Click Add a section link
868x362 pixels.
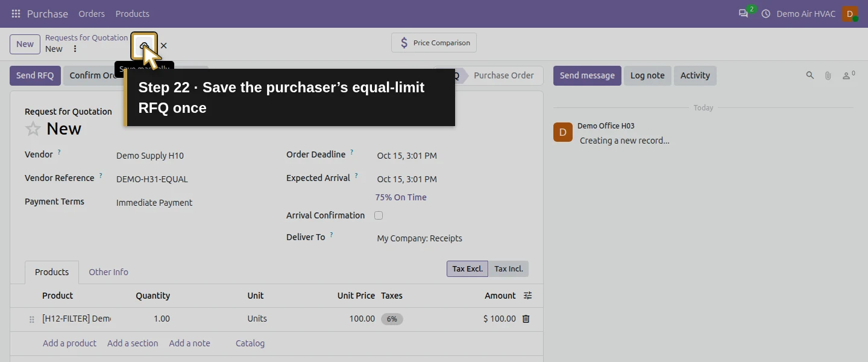[133, 343]
